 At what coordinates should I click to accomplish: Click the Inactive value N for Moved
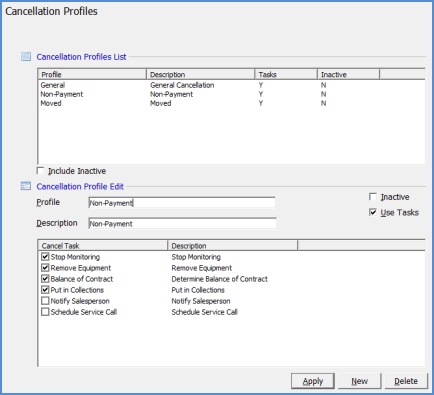coord(323,103)
